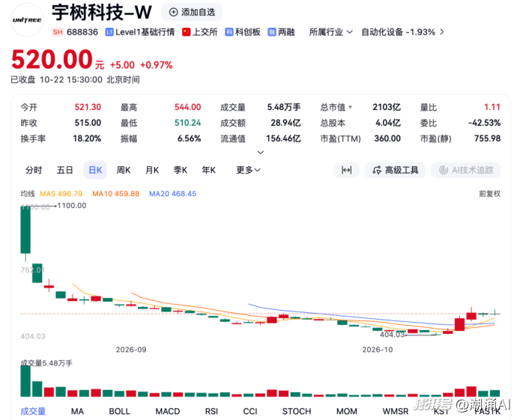Click the 换手率 value 18.20%

click(87, 139)
